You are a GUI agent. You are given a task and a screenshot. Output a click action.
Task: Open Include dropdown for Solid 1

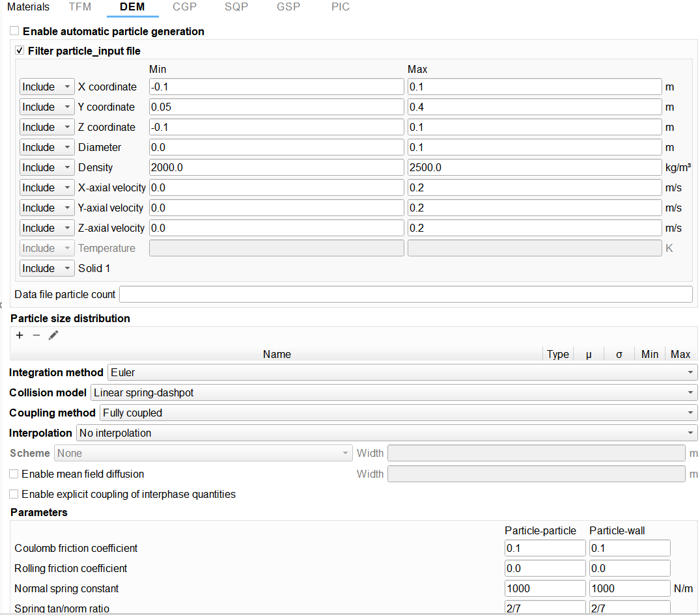47,268
